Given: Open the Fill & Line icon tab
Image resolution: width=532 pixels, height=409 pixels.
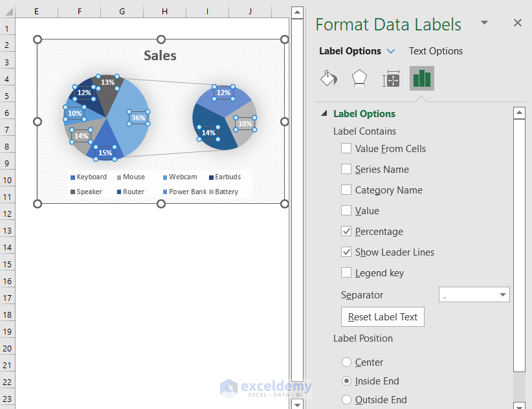Looking at the screenshot, I should pyautogui.click(x=328, y=78).
